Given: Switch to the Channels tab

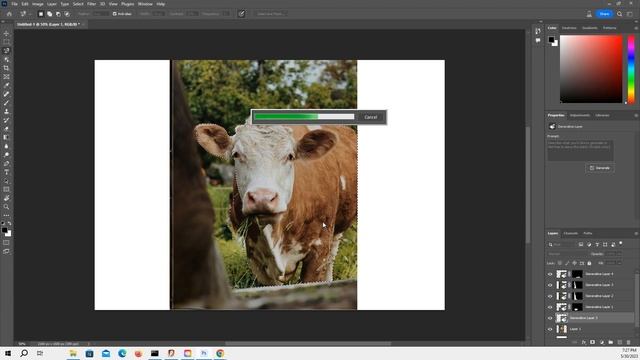Looking at the screenshot, I should click(x=571, y=233).
